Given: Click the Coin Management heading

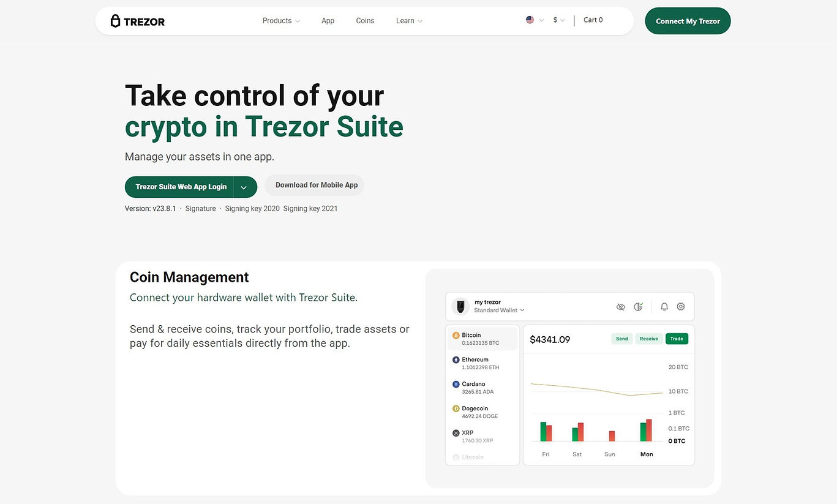Looking at the screenshot, I should (189, 277).
